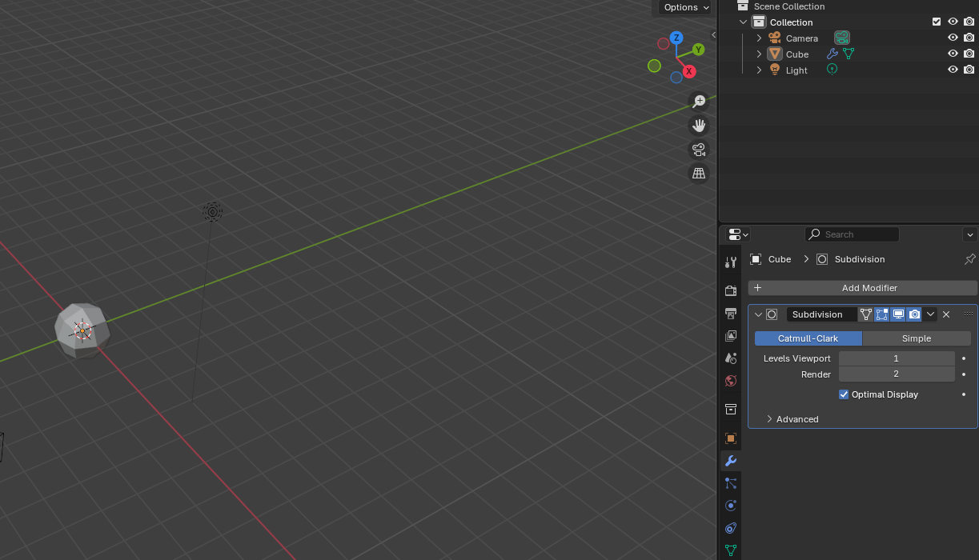Toggle modifier viewport display (monitor icon)
Image resolution: width=979 pixels, height=560 pixels.
click(898, 314)
